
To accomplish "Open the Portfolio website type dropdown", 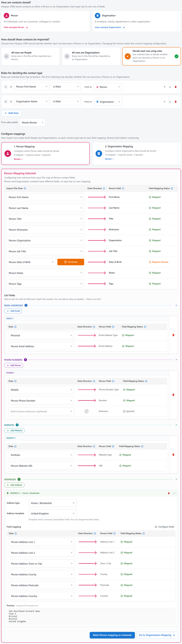I will click(x=41, y=455).
